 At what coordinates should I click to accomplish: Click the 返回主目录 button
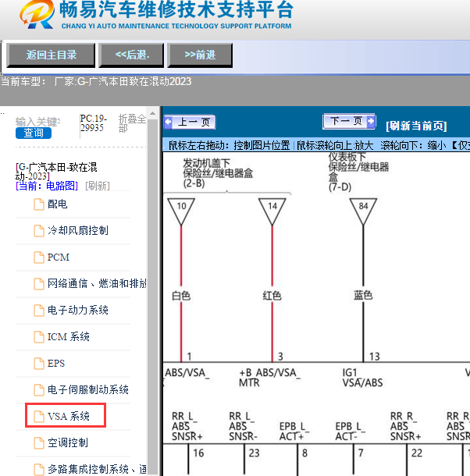tap(51, 55)
